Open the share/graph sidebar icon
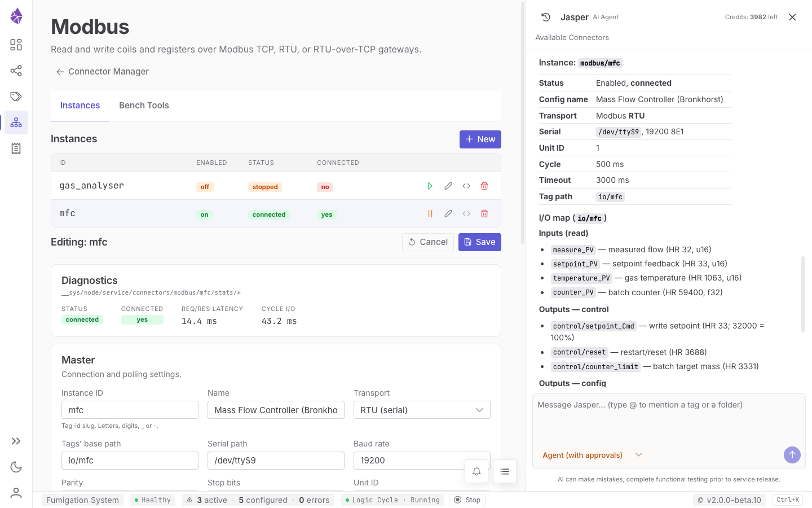 click(x=16, y=71)
